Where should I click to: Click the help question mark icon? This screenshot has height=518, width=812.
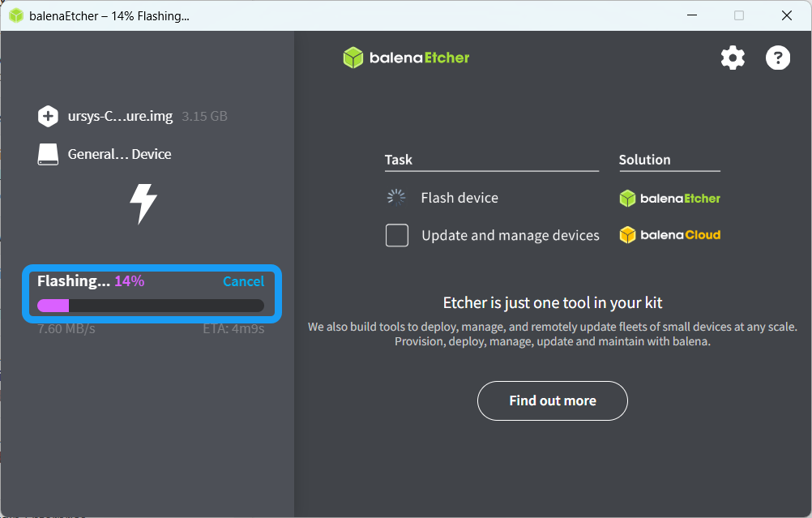(x=778, y=58)
